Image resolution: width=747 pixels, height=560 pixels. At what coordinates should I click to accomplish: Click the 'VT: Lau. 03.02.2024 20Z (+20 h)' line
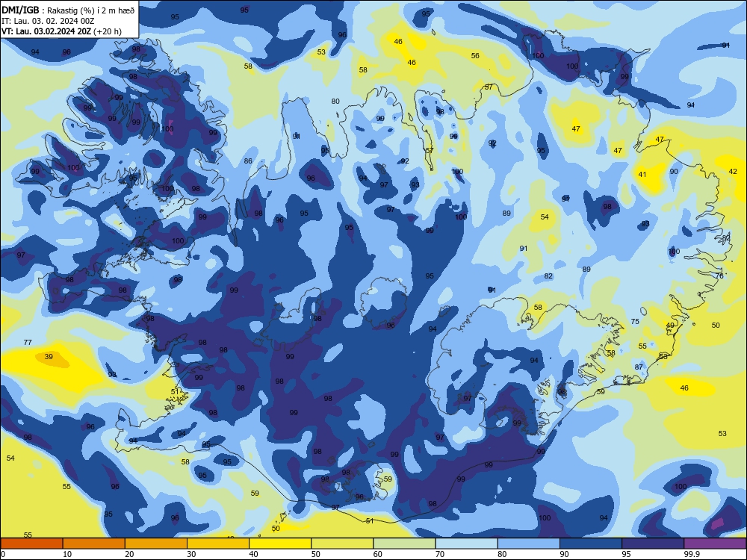tap(61, 31)
